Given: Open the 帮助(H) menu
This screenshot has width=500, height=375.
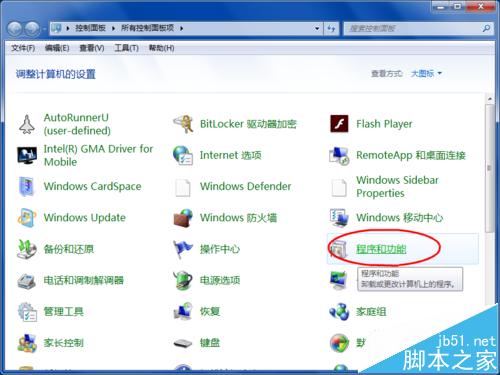Looking at the screenshot, I should pos(161,48).
